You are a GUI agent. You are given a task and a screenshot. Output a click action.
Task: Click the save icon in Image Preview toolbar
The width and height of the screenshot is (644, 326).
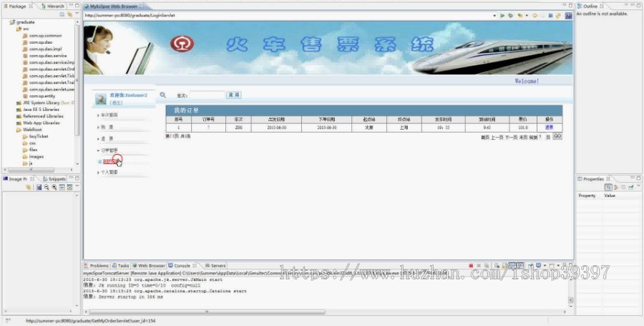[39, 187]
